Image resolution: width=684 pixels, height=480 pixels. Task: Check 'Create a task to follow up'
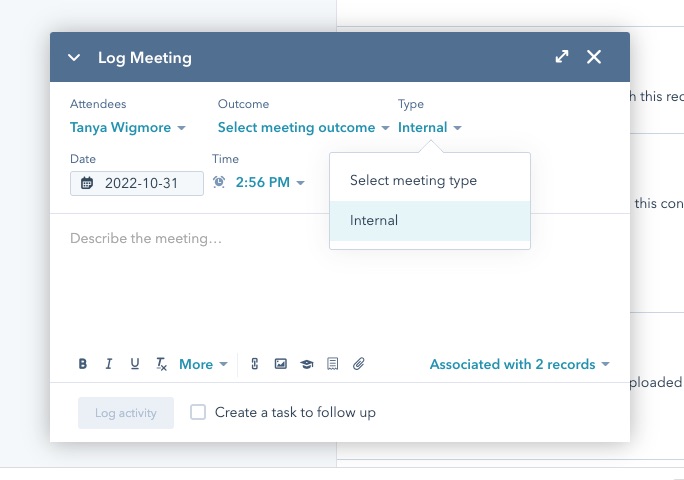click(198, 412)
